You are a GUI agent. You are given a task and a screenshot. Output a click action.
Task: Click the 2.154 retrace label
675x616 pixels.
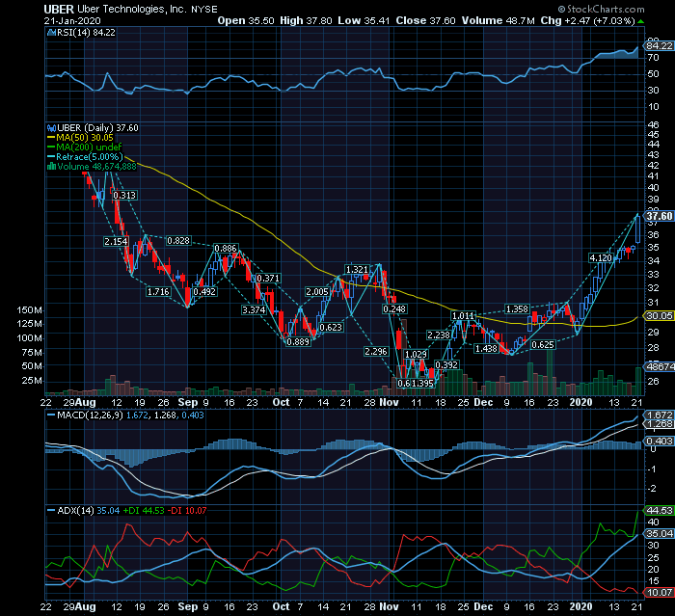(116, 242)
